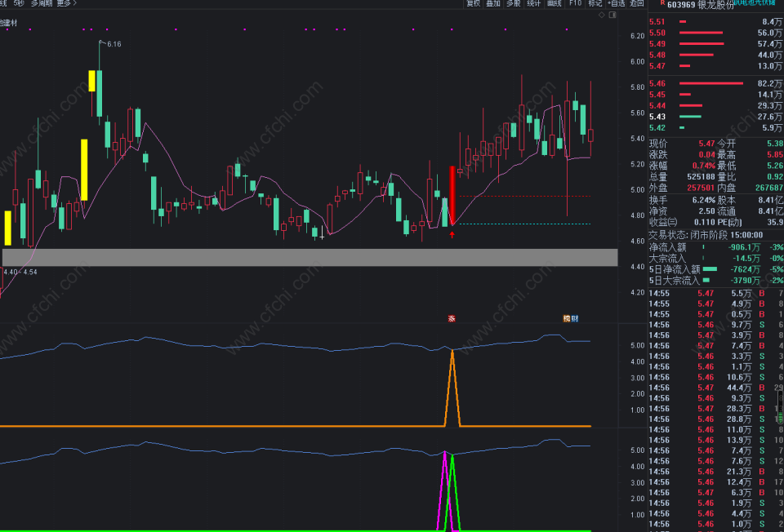Viewport: 784px width, 532px height.
Task: Click the orange icon beside 财 marker
Action: click(x=567, y=318)
